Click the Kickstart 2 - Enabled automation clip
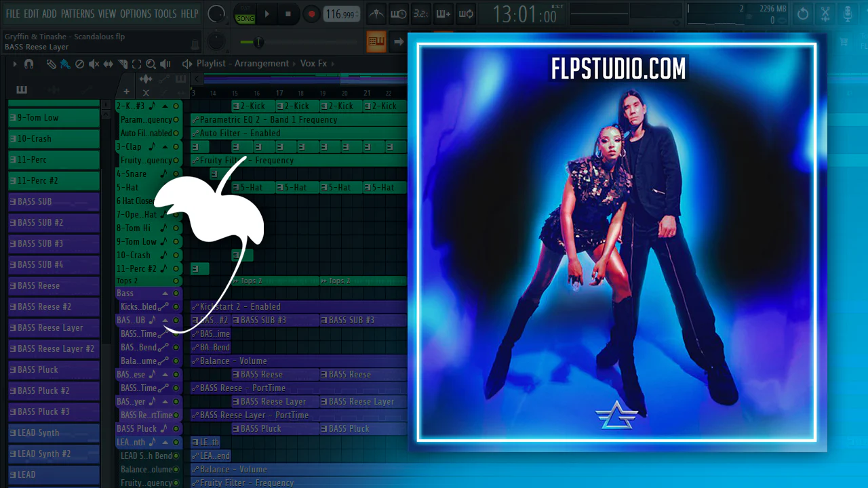 pyautogui.click(x=298, y=307)
